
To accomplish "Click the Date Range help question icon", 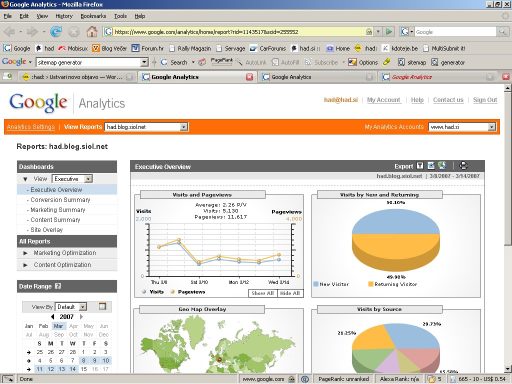I will pyautogui.click(x=58, y=286).
